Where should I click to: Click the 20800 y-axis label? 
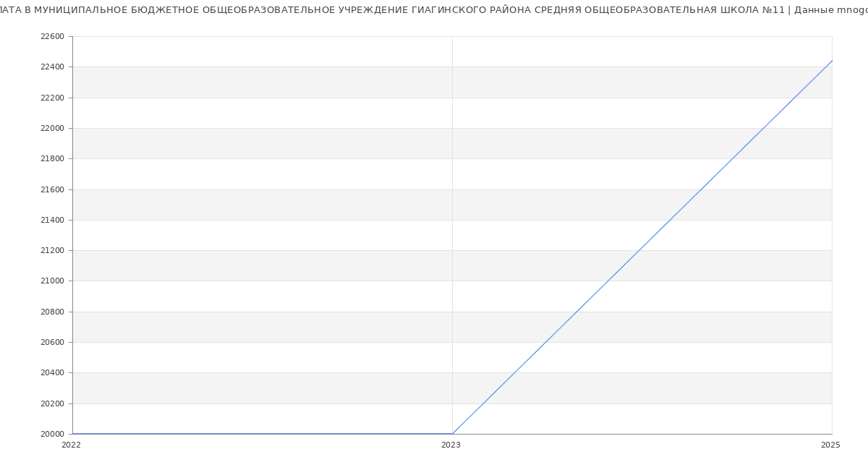[52, 312]
